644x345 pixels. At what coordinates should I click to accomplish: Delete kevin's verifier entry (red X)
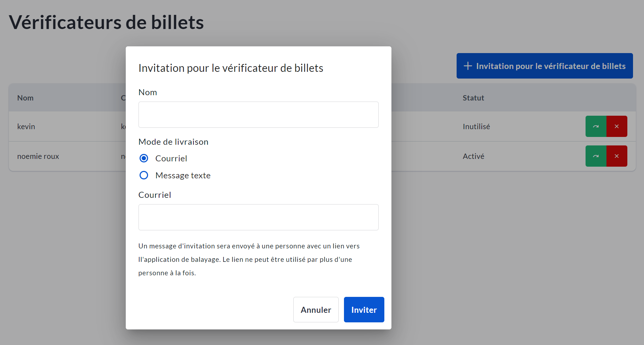[617, 126]
